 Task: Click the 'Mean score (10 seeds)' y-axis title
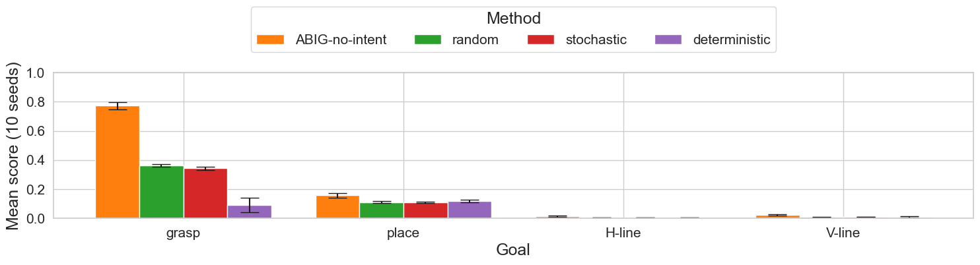click(13, 146)
